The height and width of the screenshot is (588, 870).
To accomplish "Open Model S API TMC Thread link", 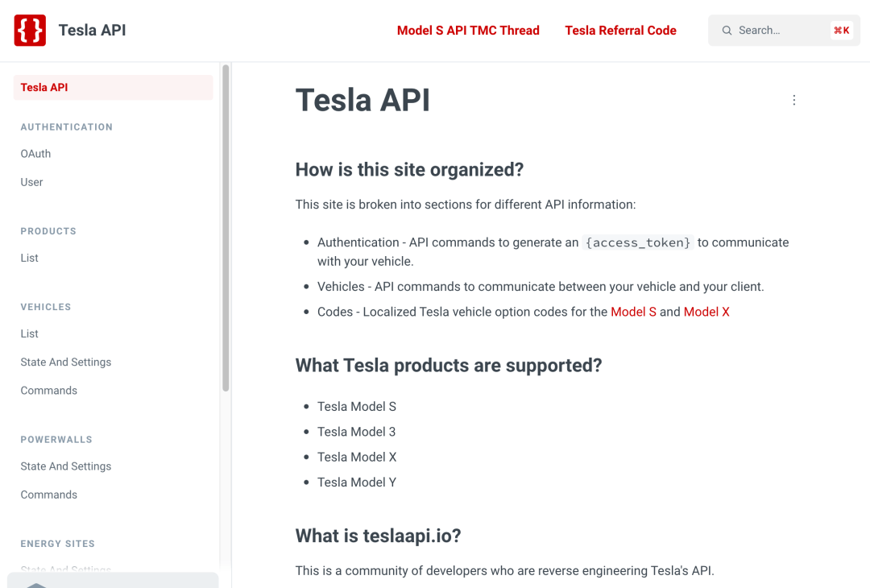I will click(468, 31).
